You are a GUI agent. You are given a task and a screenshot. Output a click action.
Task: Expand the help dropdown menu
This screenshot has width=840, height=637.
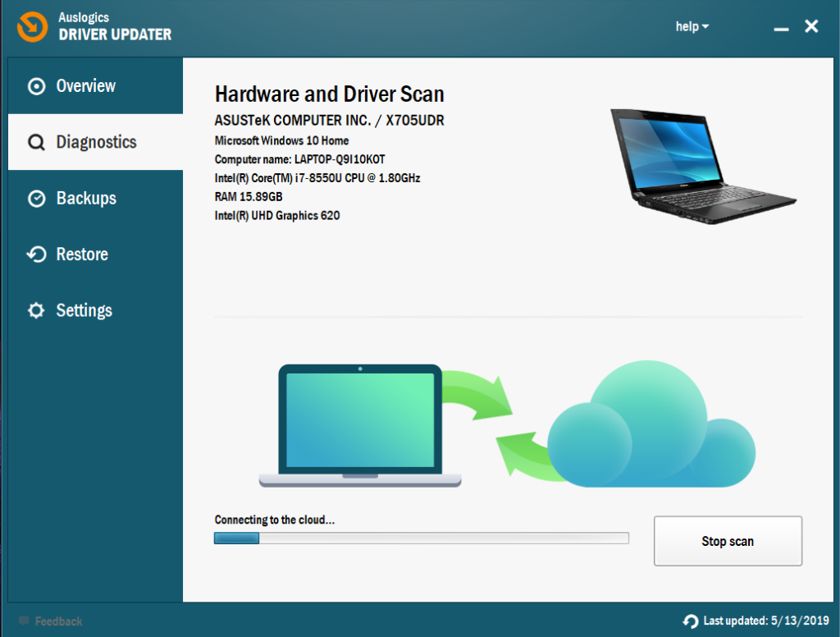point(692,27)
